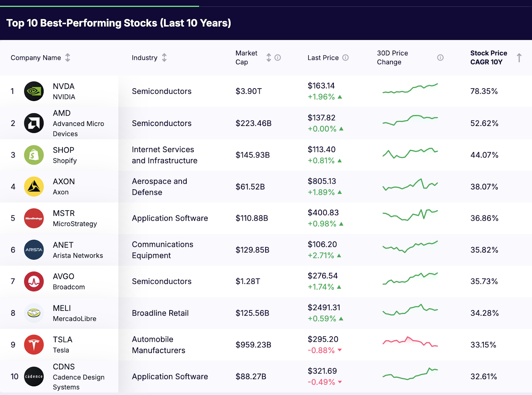Click the +2.71% Arista price change
Viewport: 532px width, 395px height.
pos(321,255)
